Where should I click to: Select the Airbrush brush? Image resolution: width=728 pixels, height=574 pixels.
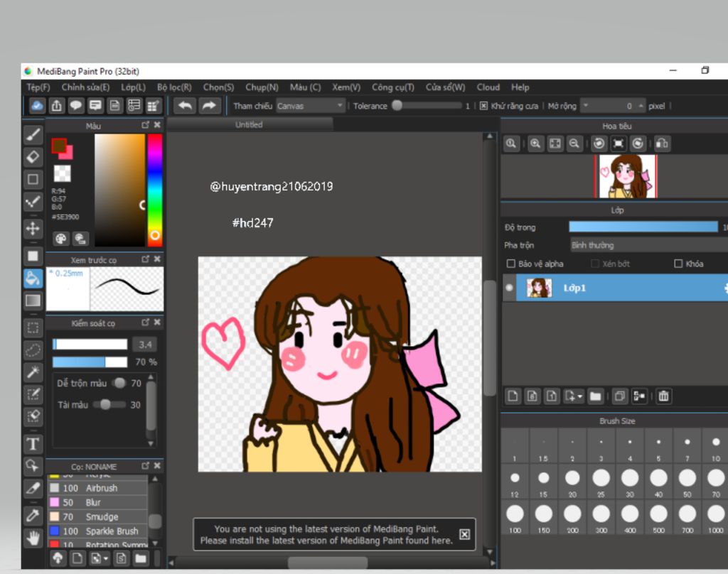(98, 488)
